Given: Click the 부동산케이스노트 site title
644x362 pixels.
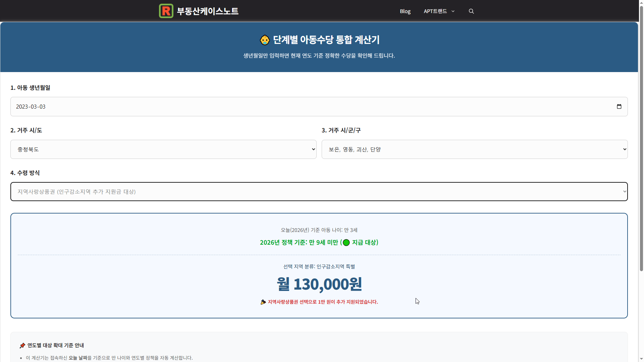Looking at the screenshot, I should (x=207, y=11).
